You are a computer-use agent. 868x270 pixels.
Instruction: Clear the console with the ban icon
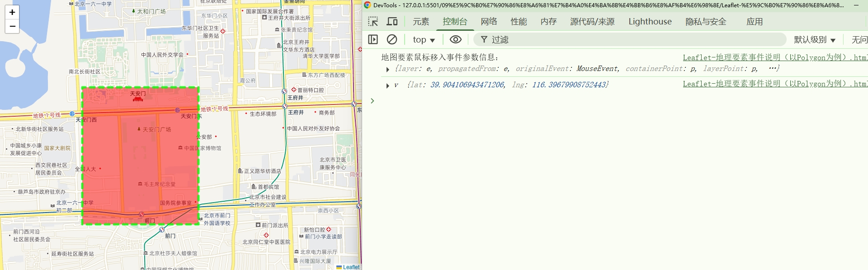(392, 39)
